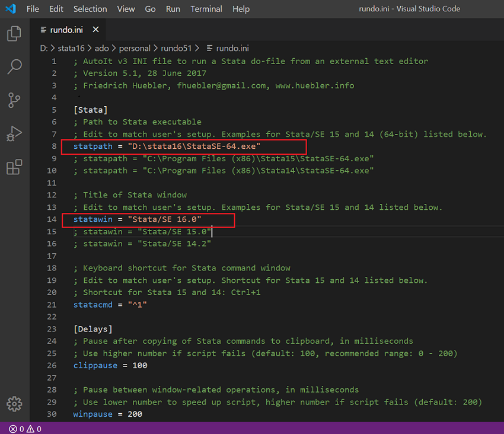Close the rundo.ini editor tab
Viewport: 504px width, 434px height.
click(95, 30)
